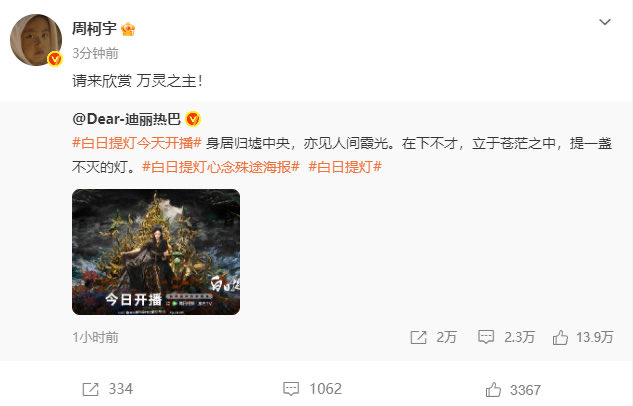View the 今日开播 poster image

pos(156,252)
